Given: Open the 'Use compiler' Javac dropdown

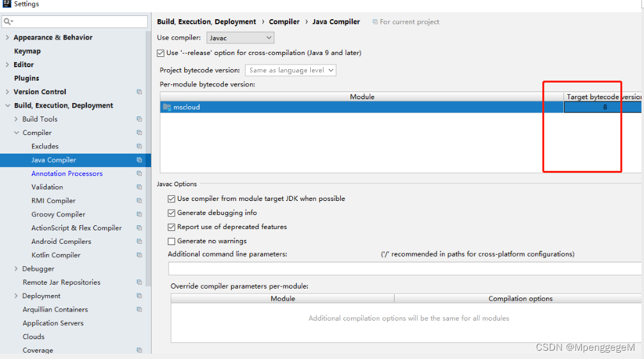Looking at the screenshot, I should (240, 38).
